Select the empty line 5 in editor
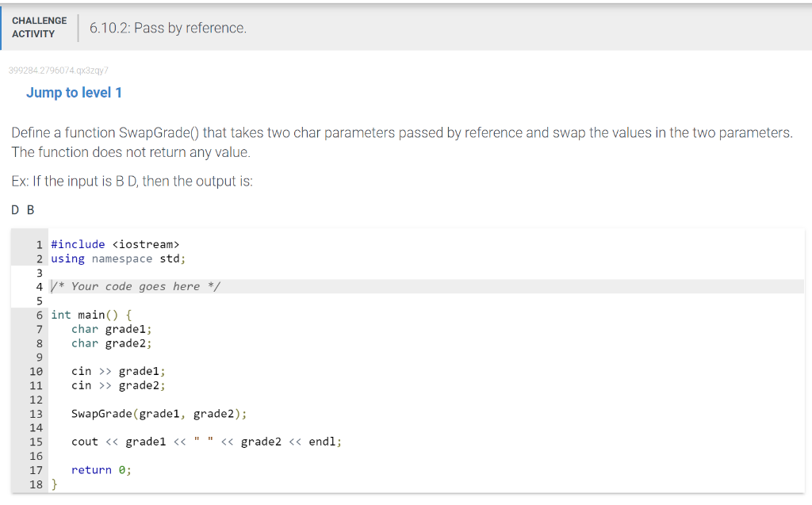The height and width of the screenshot is (505, 812). click(x=426, y=301)
